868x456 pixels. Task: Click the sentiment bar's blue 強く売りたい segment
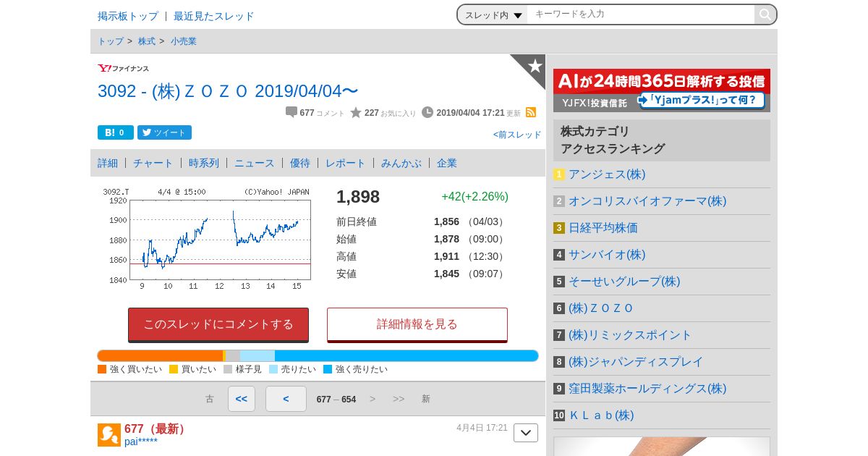[x=407, y=355]
